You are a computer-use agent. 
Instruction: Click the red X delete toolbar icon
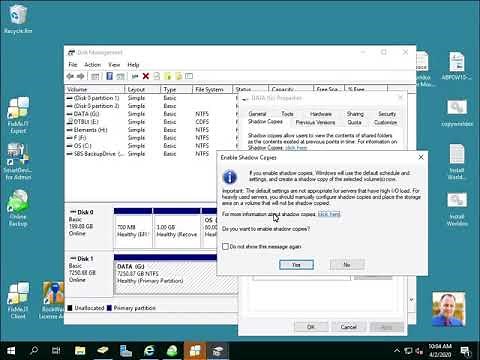click(x=146, y=76)
